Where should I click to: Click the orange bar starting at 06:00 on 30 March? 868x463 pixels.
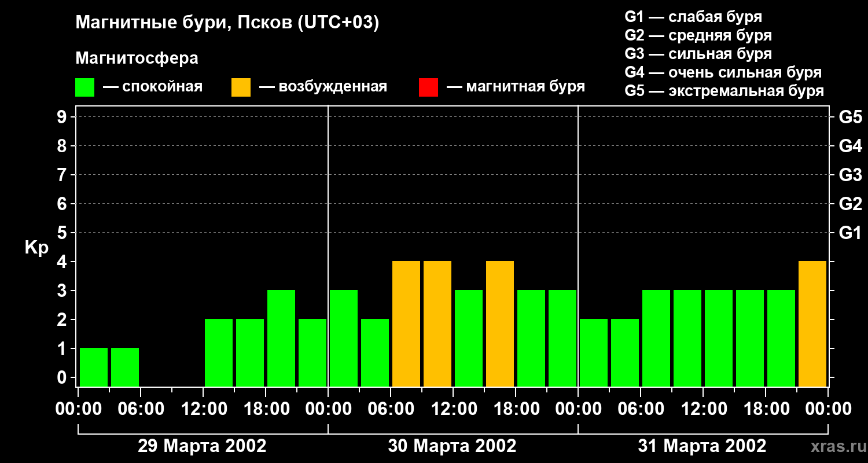(x=406, y=324)
